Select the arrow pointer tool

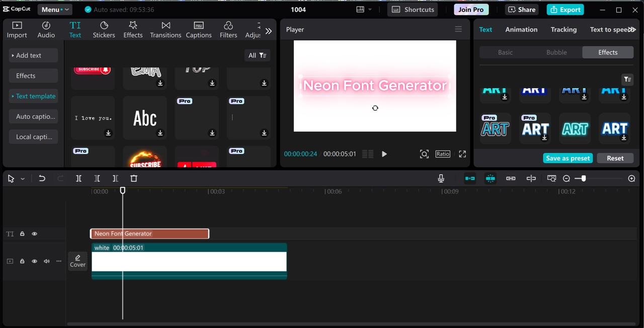point(11,179)
